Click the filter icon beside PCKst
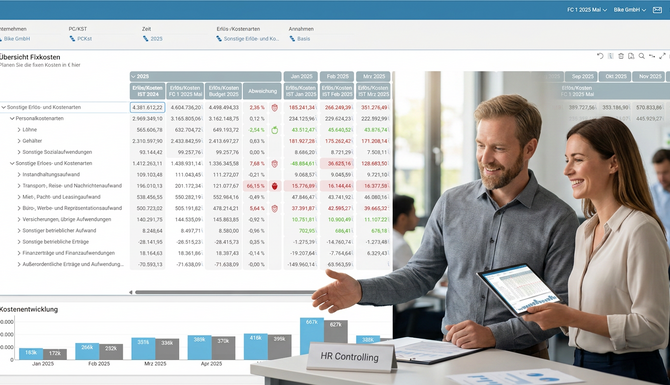This screenshot has height=385, width=670. 72,38
